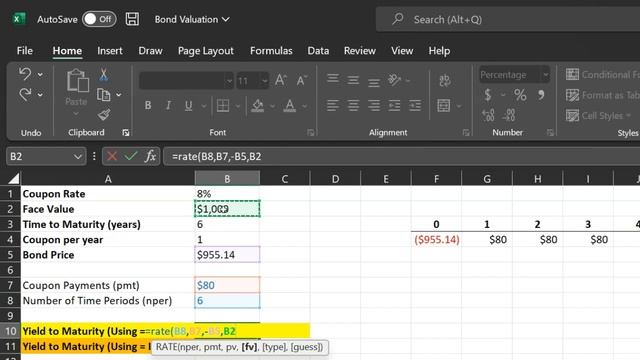The height and width of the screenshot is (360, 640).
Task: Click the Fill Color bucket
Action: tap(258, 106)
